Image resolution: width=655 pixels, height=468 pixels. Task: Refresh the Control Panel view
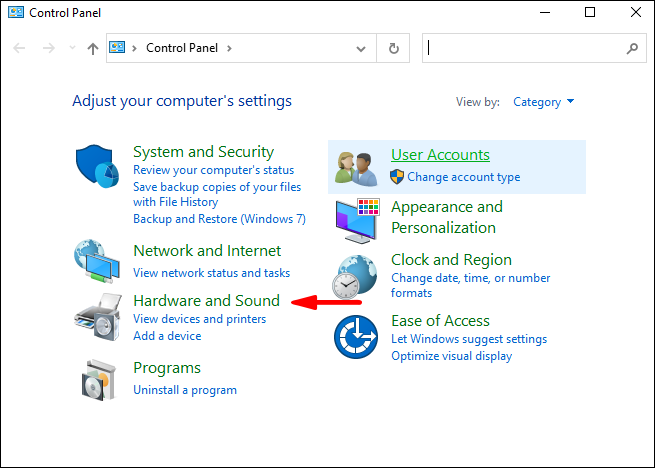(393, 48)
